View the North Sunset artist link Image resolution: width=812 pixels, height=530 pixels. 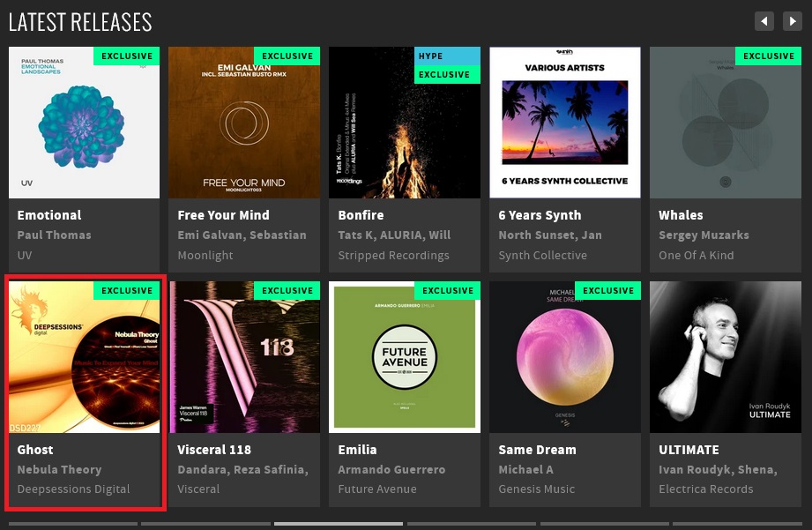tap(538, 235)
